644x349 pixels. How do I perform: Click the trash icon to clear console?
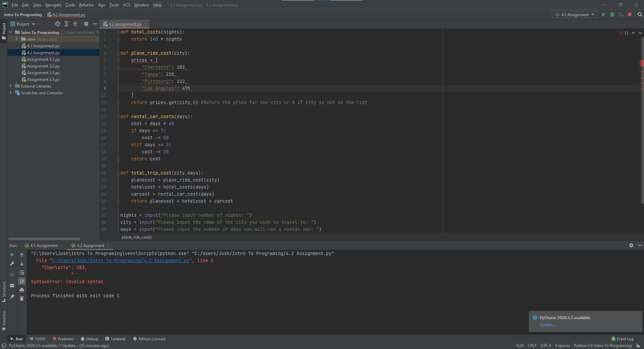[x=22, y=298]
